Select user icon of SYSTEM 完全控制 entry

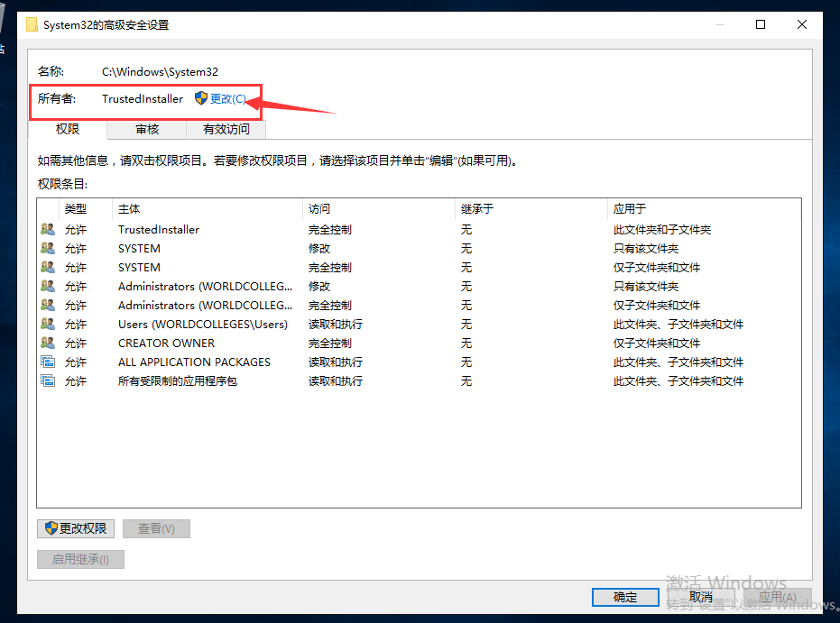(x=48, y=267)
